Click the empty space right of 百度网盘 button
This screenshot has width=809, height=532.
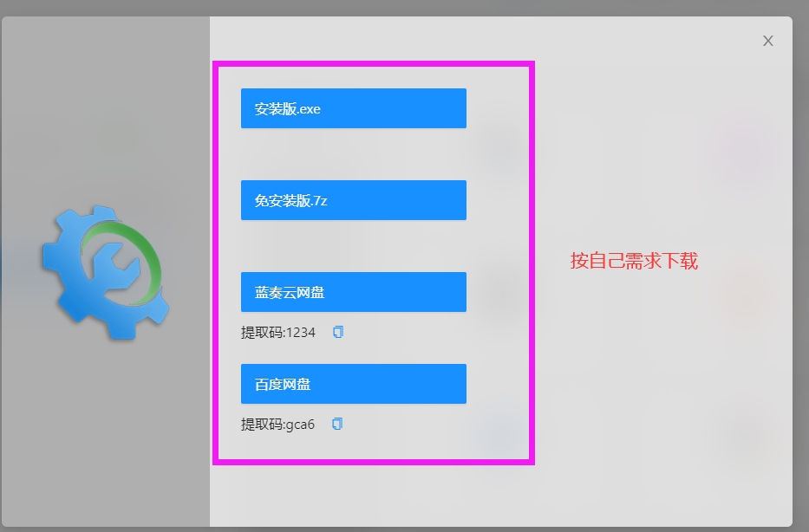[x=498, y=384]
